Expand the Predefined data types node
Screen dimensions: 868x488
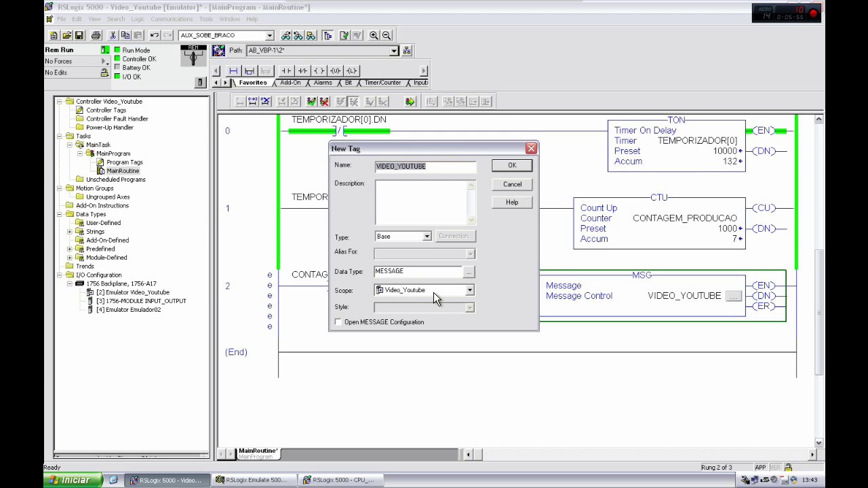coord(70,249)
